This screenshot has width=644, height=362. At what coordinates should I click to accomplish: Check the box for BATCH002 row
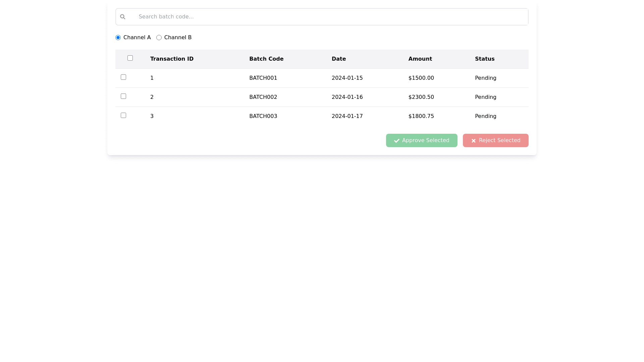(123, 96)
